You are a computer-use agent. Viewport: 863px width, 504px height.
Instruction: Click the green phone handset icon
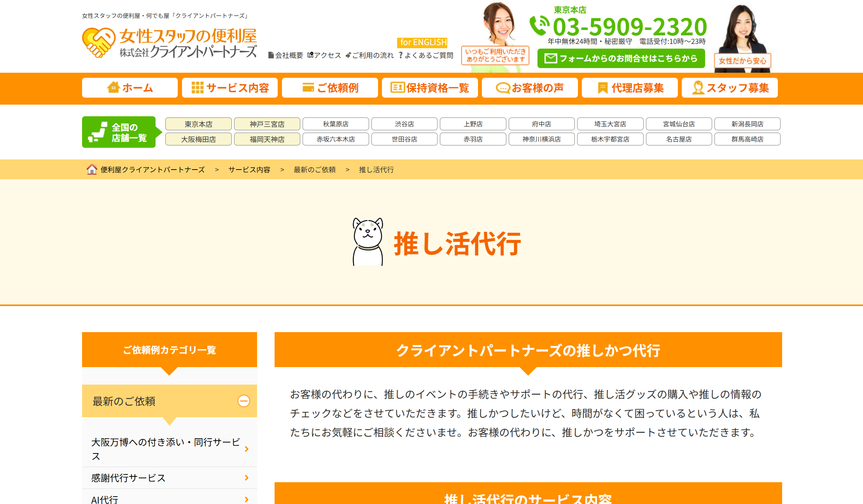click(x=539, y=26)
